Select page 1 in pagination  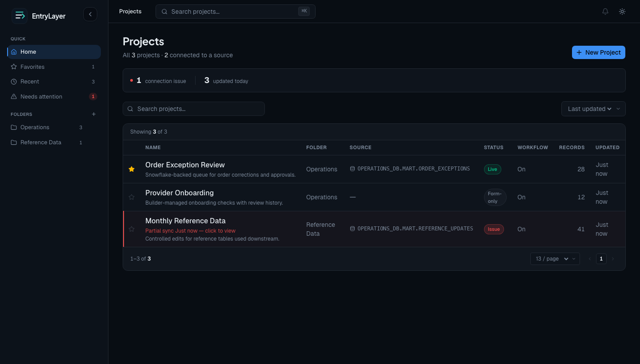pyautogui.click(x=601, y=259)
